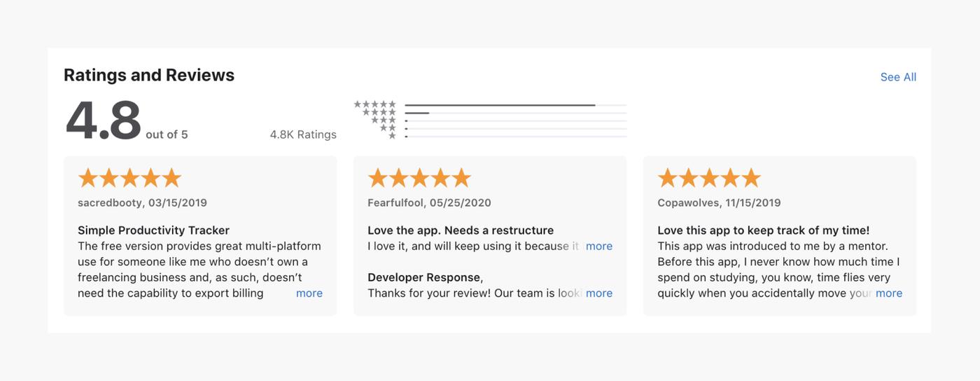Select the Simple Productivity Tracker review title
This screenshot has width=980, height=381.
point(153,230)
